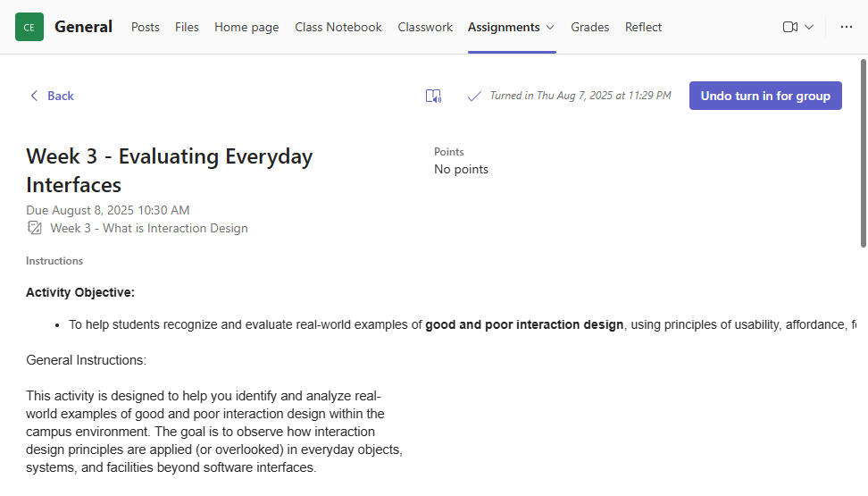Image resolution: width=868 pixels, height=496 pixels.
Task: Click the back arrow chevron icon
Action: (x=34, y=96)
